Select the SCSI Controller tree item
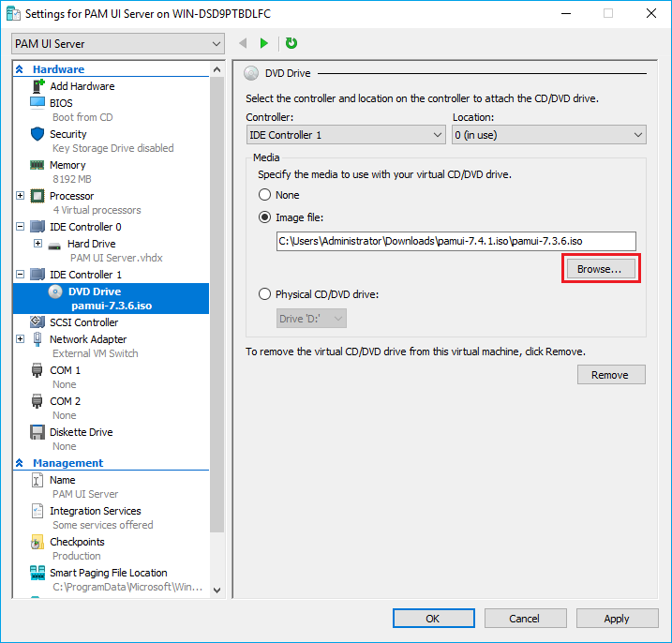The height and width of the screenshot is (643, 672). coord(84,322)
